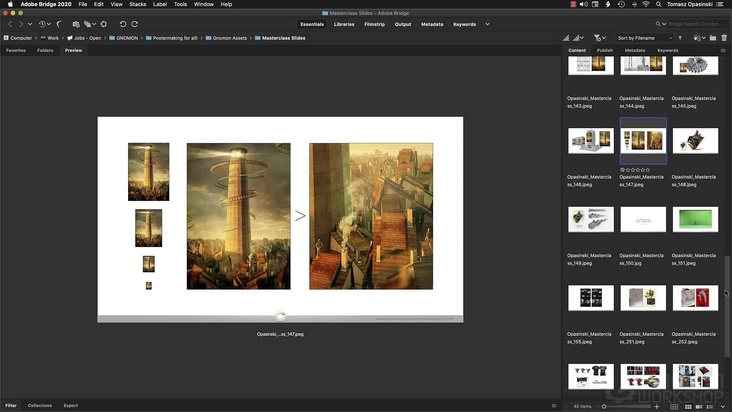This screenshot has width=732, height=412.
Task: Select thumbnail ss_146.jpeg
Action: [591, 141]
